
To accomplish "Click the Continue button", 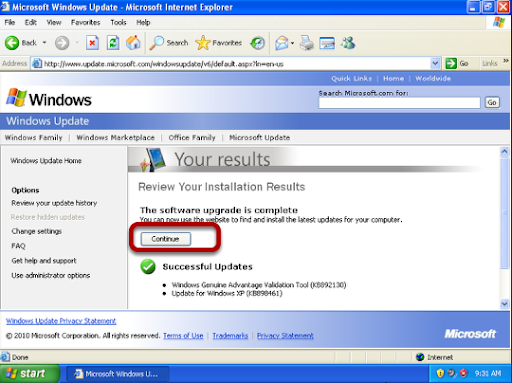I will coord(165,239).
